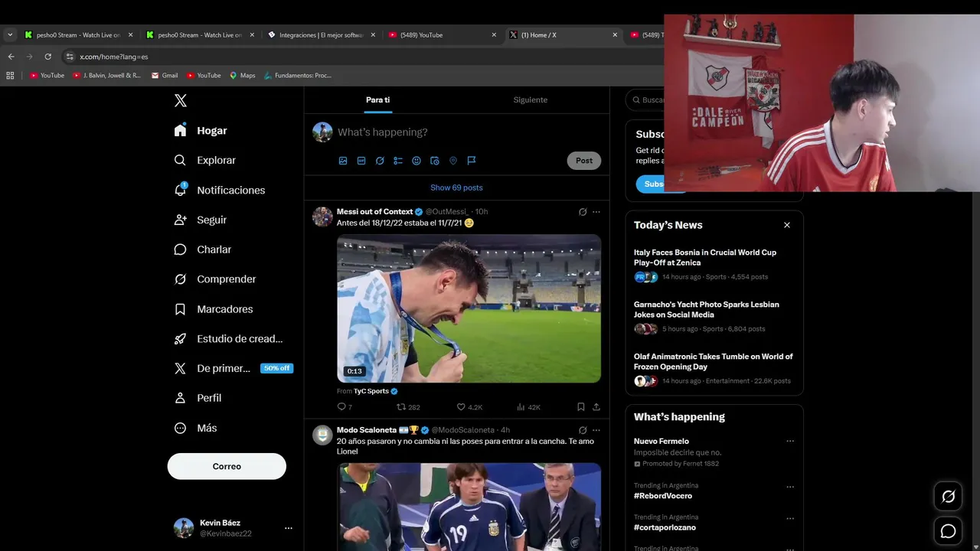Like the post with 4.2K likes
This screenshot has height=551, width=980.
(469, 407)
